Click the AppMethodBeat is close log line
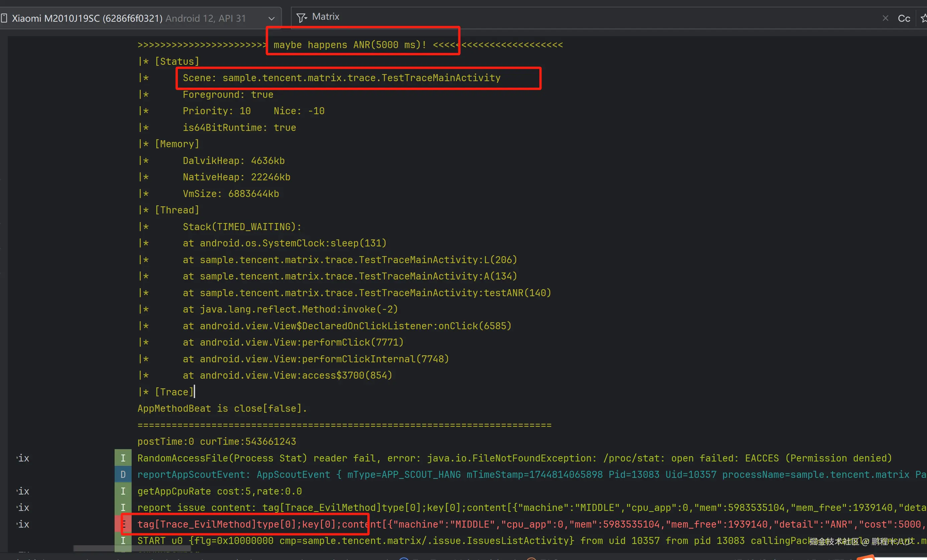927x560 pixels. click(x=222, y=408)
